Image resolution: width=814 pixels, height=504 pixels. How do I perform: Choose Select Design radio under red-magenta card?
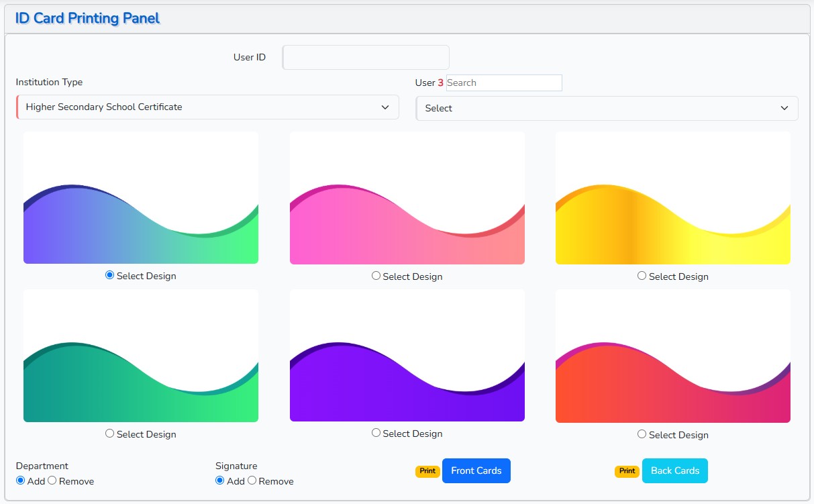[x=642, y=434]
